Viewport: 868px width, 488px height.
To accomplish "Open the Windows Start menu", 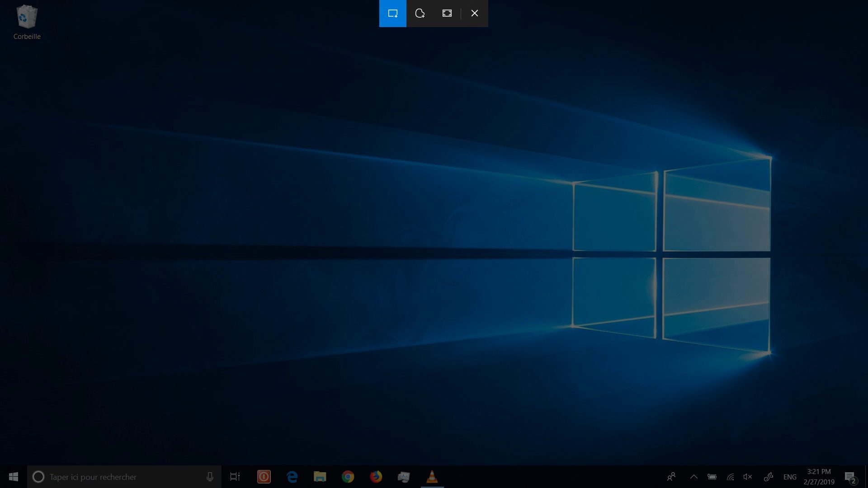I will [x=14, y=477].
